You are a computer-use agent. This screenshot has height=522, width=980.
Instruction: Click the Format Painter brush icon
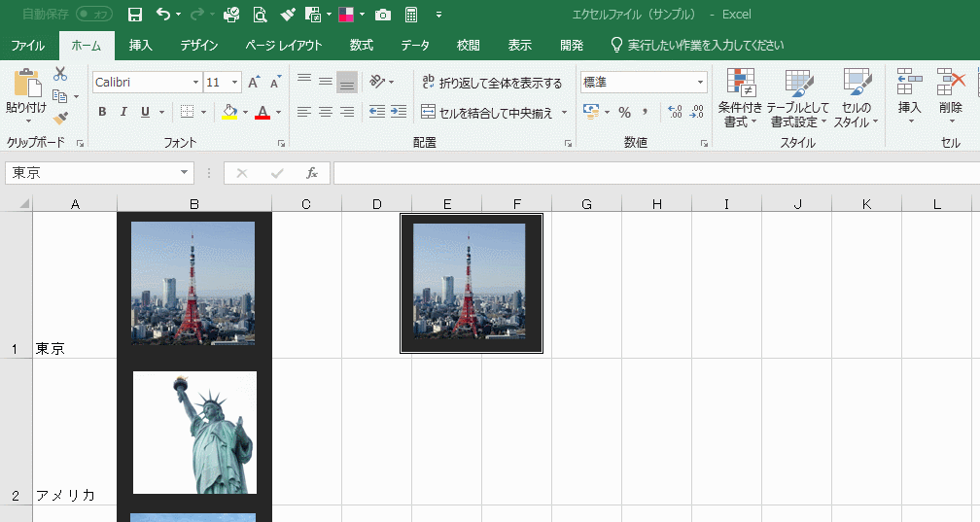[60, 118]
